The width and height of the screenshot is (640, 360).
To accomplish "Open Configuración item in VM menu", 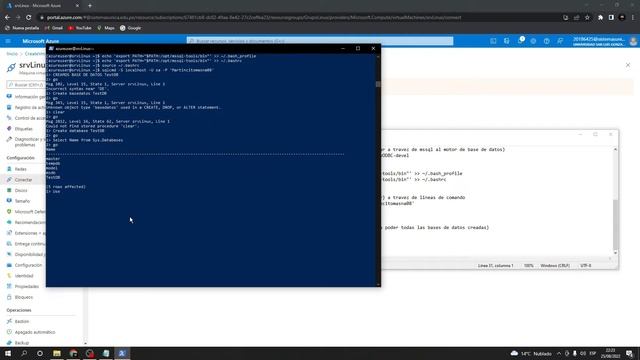I will tap(28, 265).
